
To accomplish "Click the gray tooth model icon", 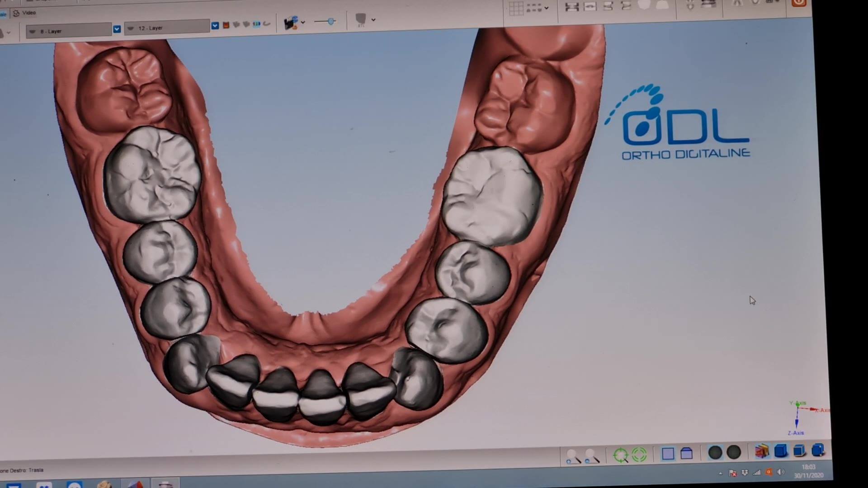I will [361, 19].
